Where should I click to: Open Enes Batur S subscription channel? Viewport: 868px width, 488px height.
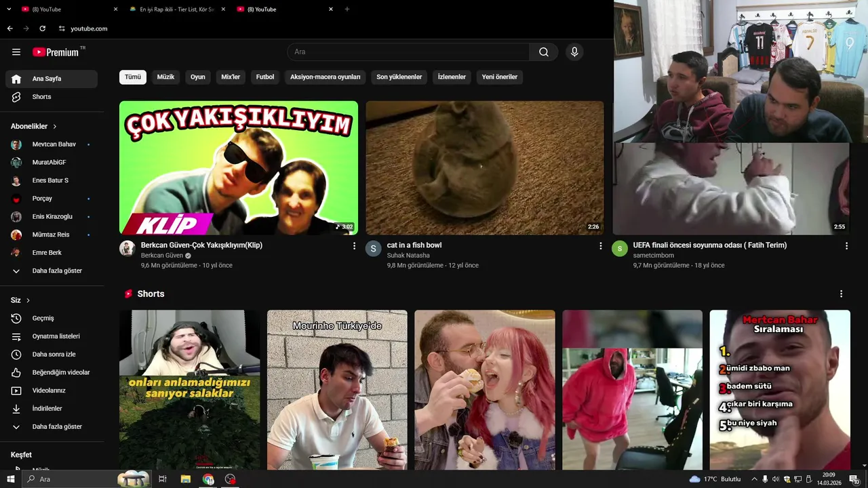(x=52, y=180)
